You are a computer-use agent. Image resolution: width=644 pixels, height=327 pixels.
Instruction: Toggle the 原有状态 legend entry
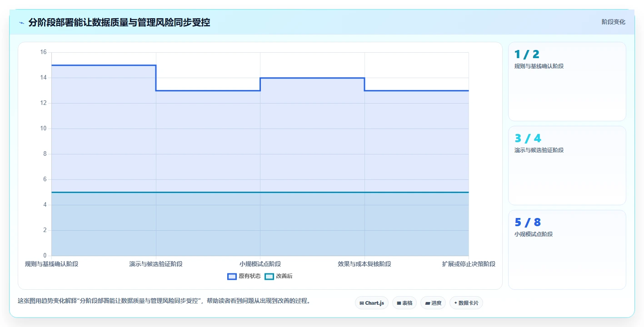point(244,276)
